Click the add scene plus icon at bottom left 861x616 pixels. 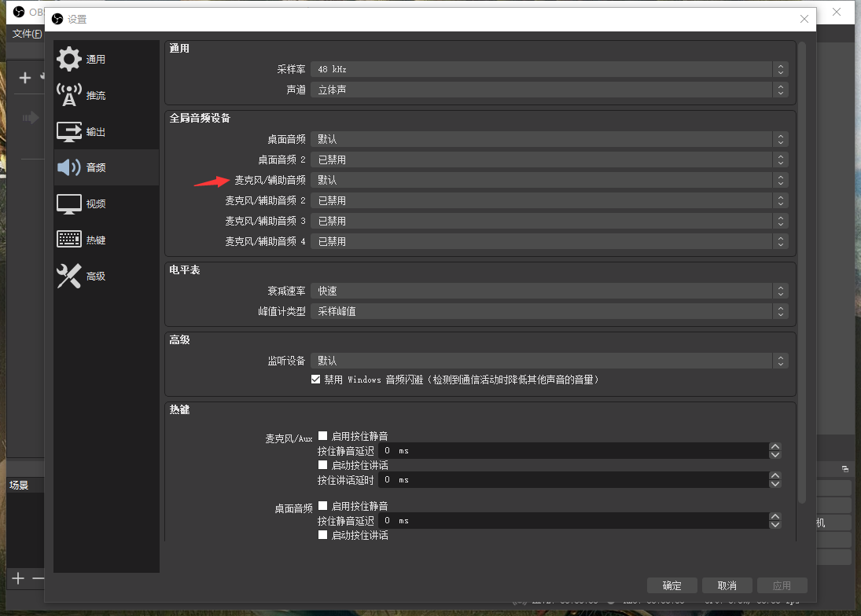click(18, 579)
